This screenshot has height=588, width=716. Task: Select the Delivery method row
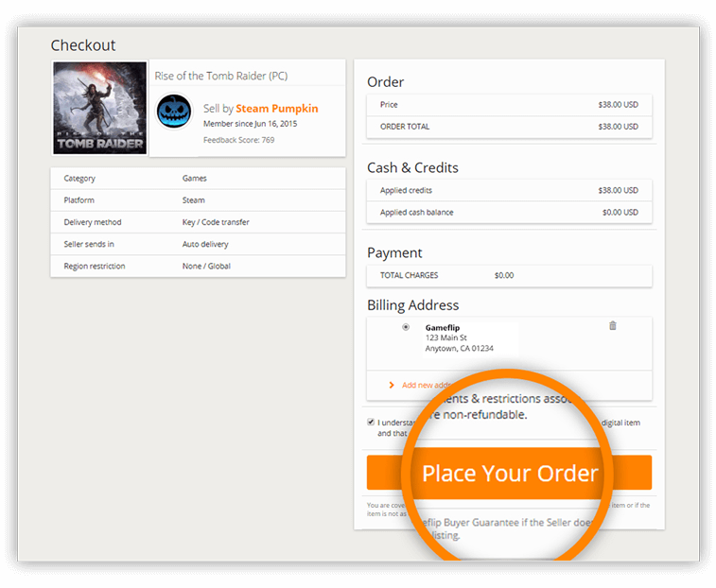pos(197,222)
